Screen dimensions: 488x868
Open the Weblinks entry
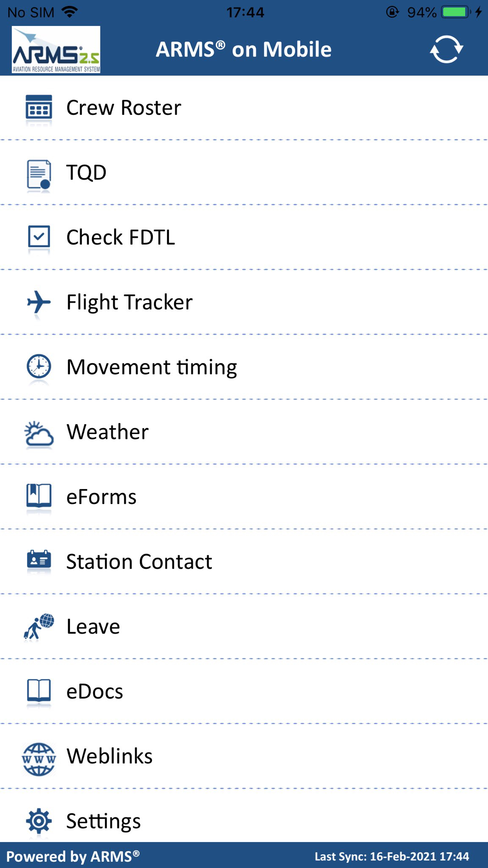coord(109,756)
